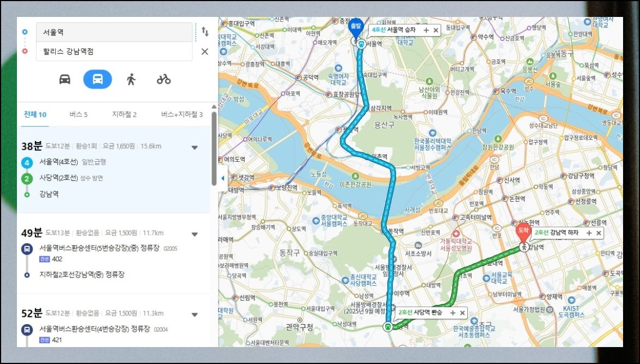Collapse the side panel with the left arrow
640x364 pixels.
(222, 178)
